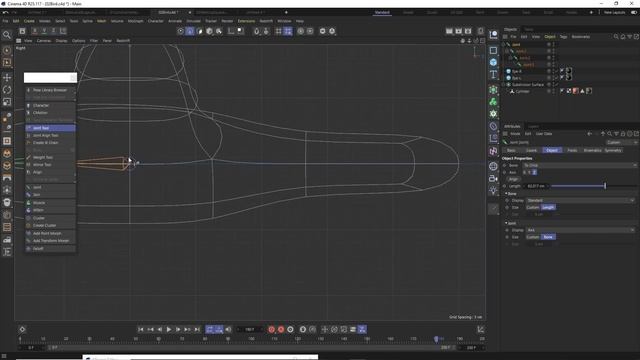This screenshot has height=360, width=640.
Task: Select the Rotate tool in left toolbar
Action: [x=7, y=90]
